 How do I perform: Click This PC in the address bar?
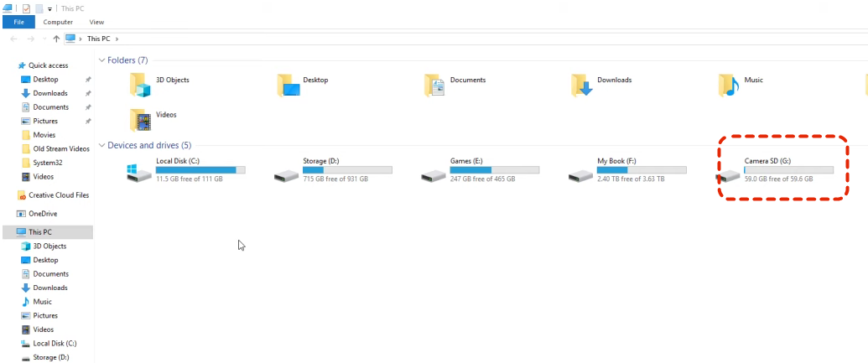click(x=98, y=39)
